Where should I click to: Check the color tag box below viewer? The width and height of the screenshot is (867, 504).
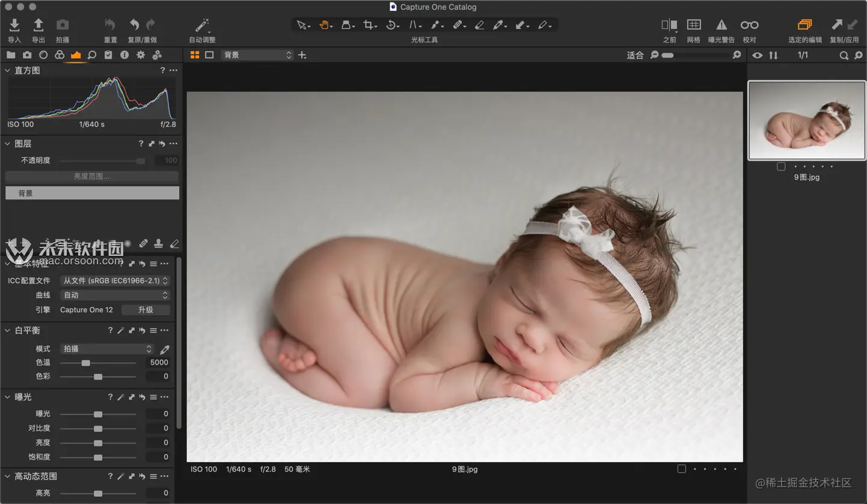pos(681,469)
